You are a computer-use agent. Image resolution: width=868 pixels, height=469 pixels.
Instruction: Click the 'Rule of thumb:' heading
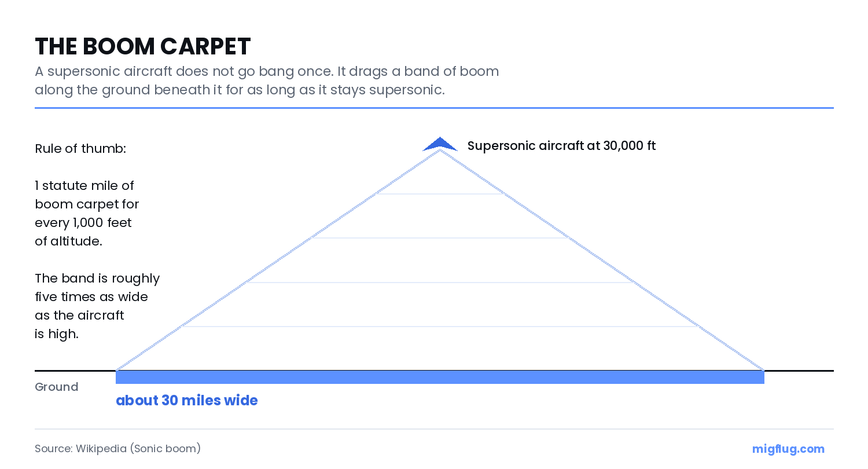[x=80, y=149]
